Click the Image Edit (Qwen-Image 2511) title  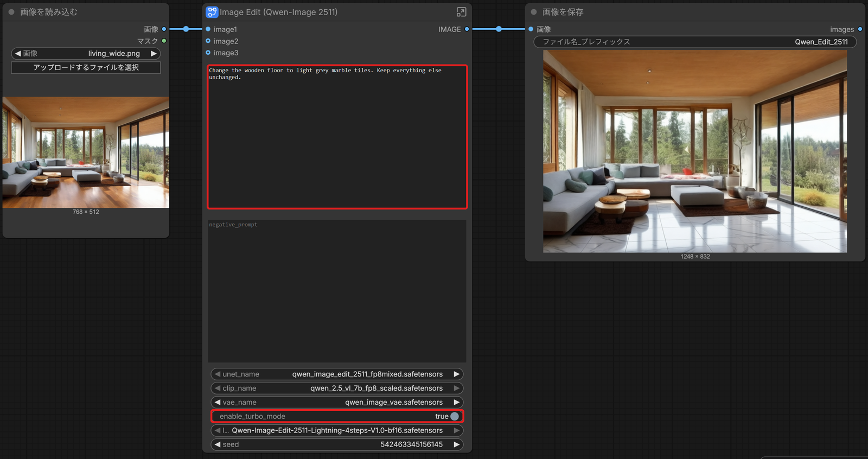[x=278, y=12]
